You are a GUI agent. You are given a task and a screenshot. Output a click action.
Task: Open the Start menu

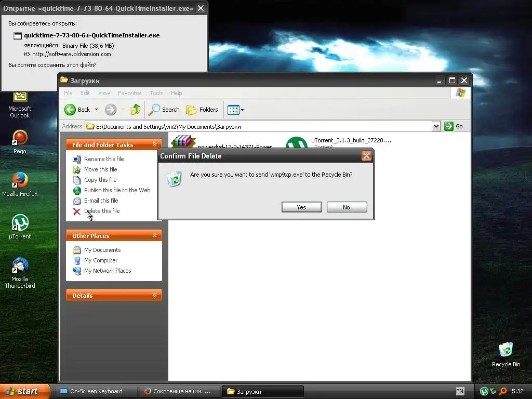click(x=25, y=391)
